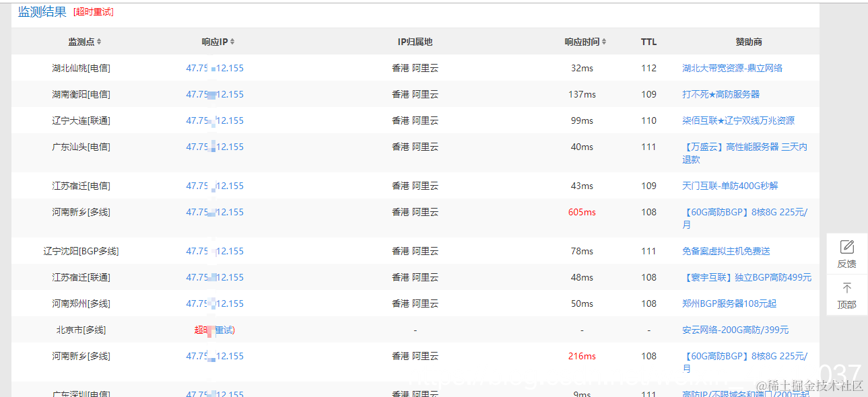Screen dimensions: 868x397
Task: Click the red 605ms response time
Action: click(582, 212)
